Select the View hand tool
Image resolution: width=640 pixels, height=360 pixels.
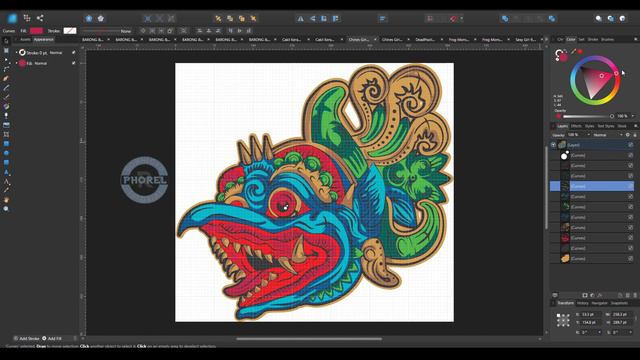[x=6, y=200]
